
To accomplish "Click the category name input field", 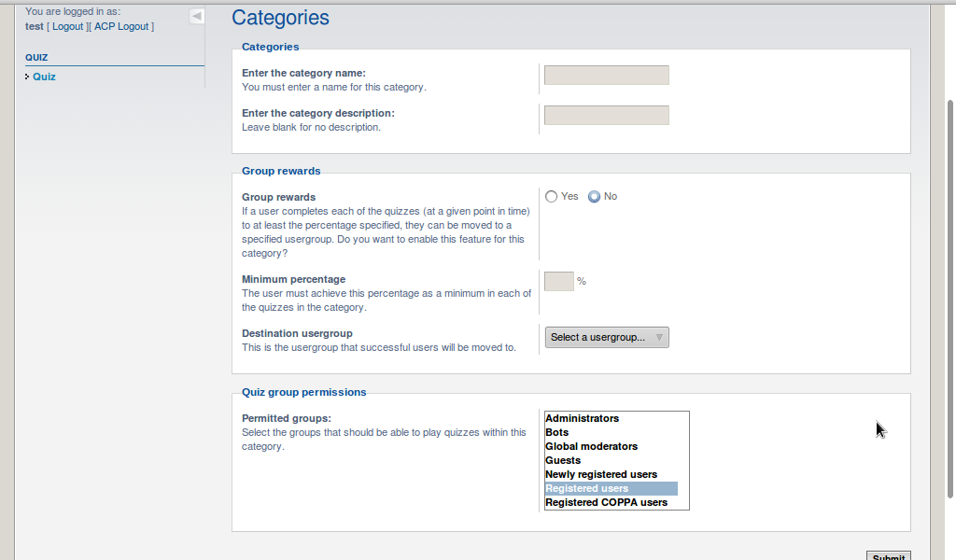I will (607, 76).
